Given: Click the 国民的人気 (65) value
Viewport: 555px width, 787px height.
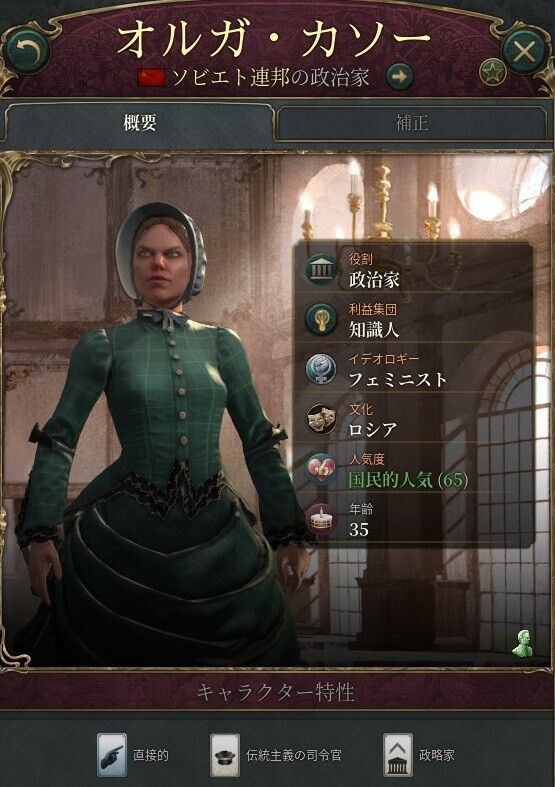Looking at the screenshot, I should point(408,480).
